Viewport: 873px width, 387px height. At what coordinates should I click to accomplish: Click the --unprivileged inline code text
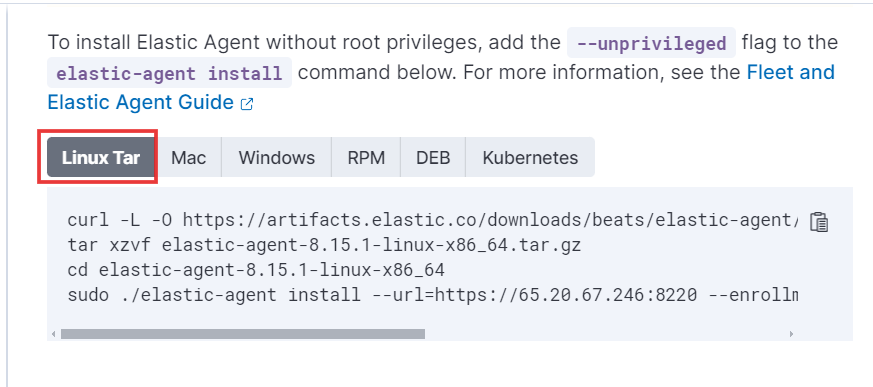click(651, 43)
